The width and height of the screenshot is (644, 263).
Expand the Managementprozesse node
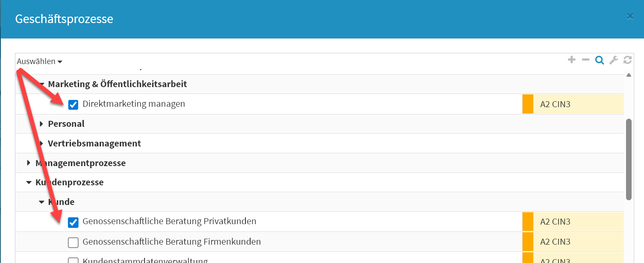coord(29,163)
